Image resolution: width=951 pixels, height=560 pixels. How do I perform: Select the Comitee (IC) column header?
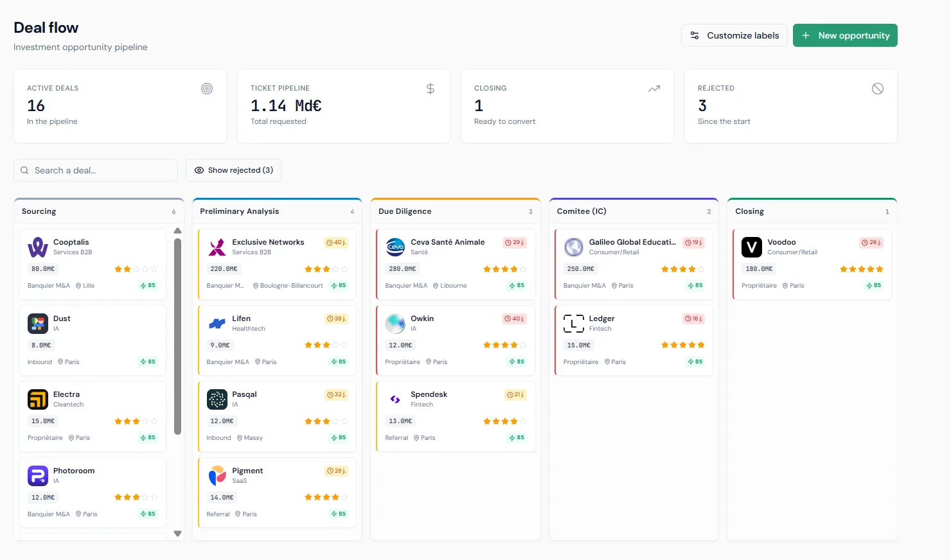point(634,211)
